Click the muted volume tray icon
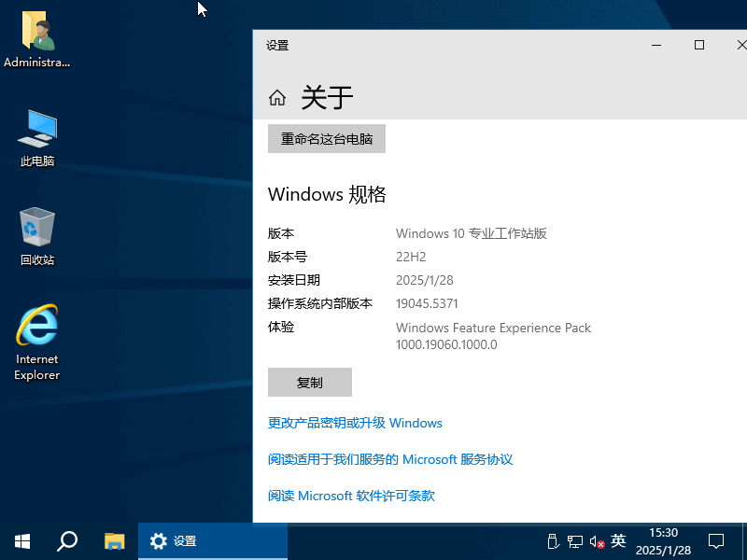 tap(597, 541)
